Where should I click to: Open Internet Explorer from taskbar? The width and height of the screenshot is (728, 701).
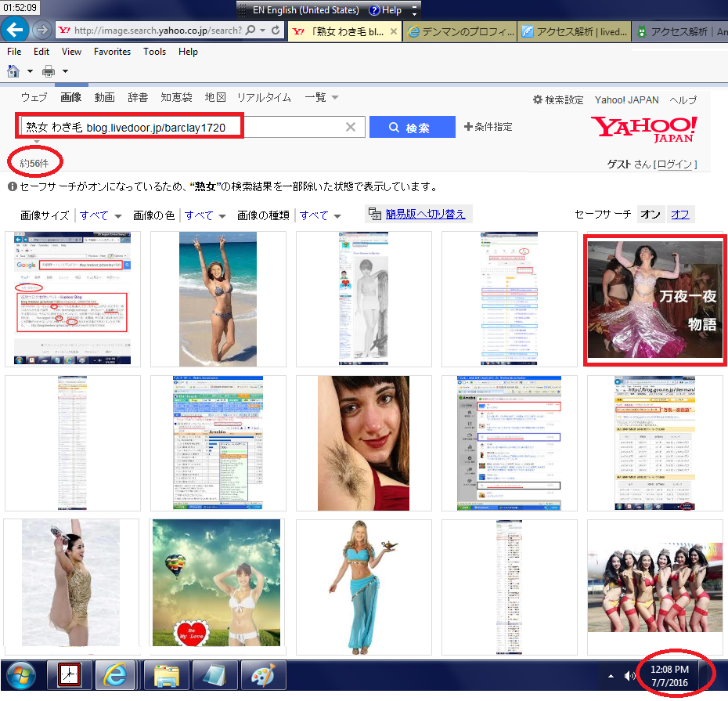(114, 674)
